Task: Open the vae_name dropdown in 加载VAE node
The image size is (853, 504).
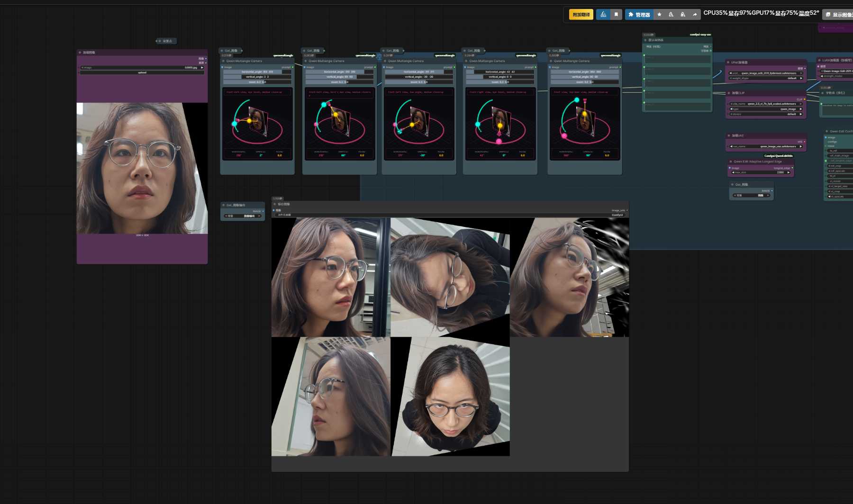Action: 766,146
